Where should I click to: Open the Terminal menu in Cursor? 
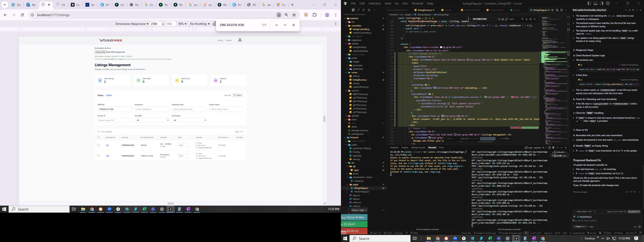pyautogui.click(x=417, y=4)
